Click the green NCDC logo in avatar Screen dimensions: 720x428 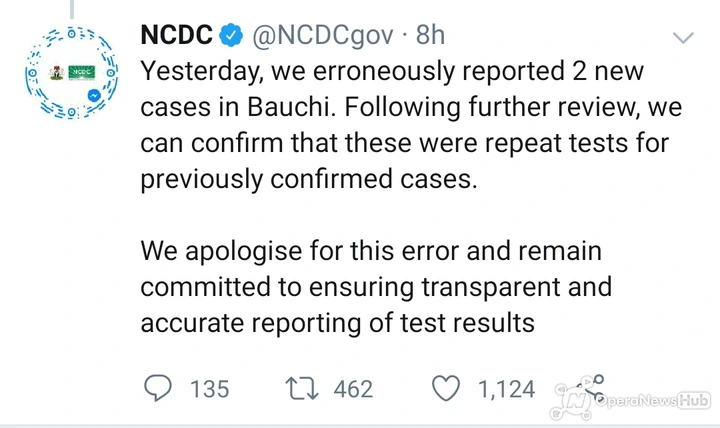pyautogui.click(x=82, y=73)
